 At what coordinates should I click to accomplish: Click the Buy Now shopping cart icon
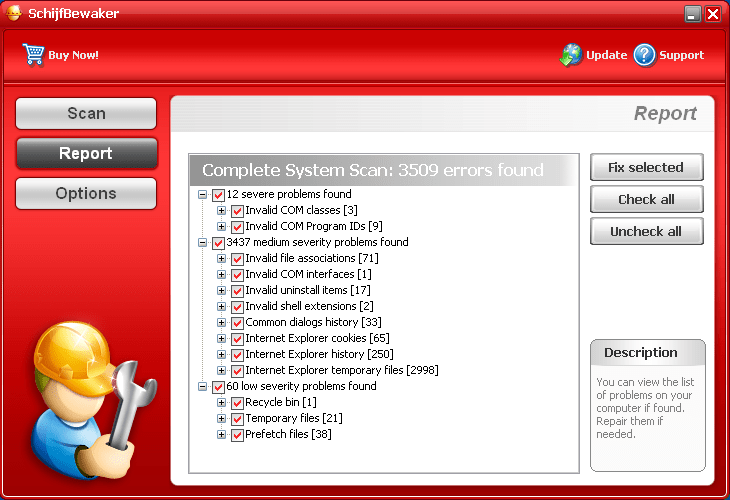coord(34,55)
